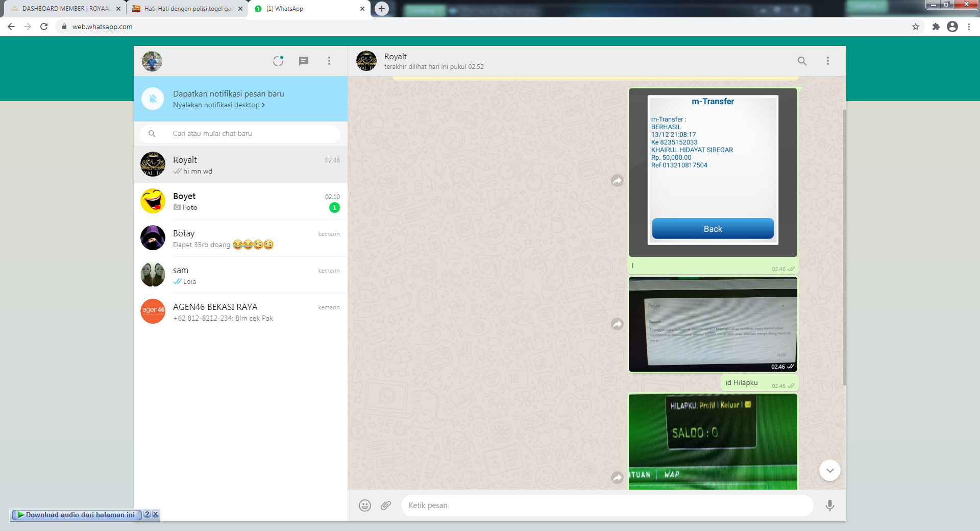Bookmark page with the star icon

[916, 27]
